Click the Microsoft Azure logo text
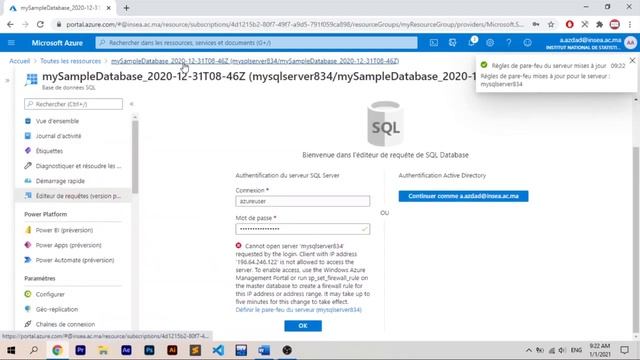 [57, 43]
